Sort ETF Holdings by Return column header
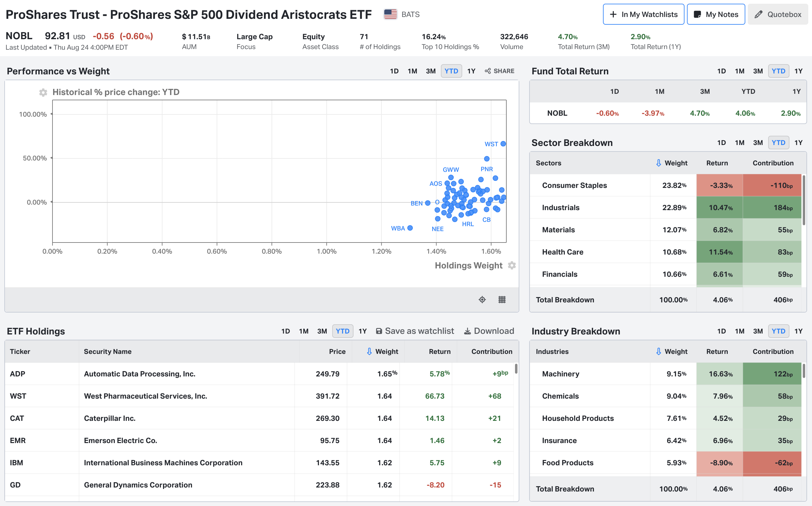Image resolution: width=812 pixels, height=506 pixels. [440, 351]
